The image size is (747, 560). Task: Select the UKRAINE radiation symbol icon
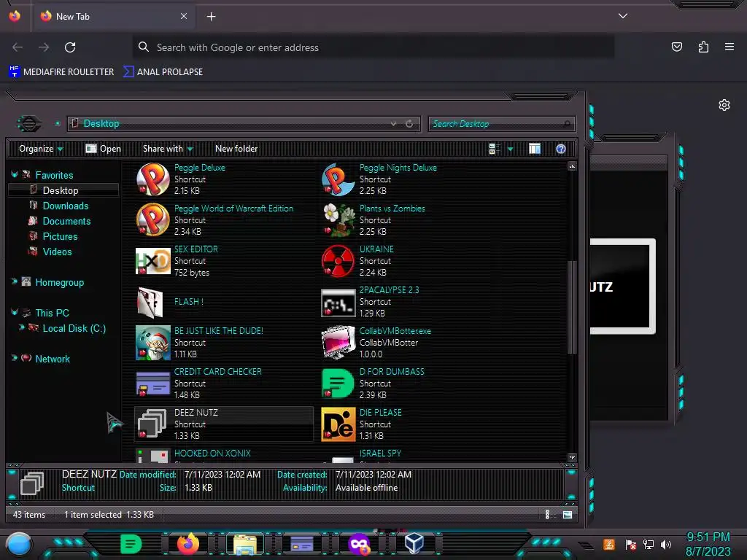(338, 261)
